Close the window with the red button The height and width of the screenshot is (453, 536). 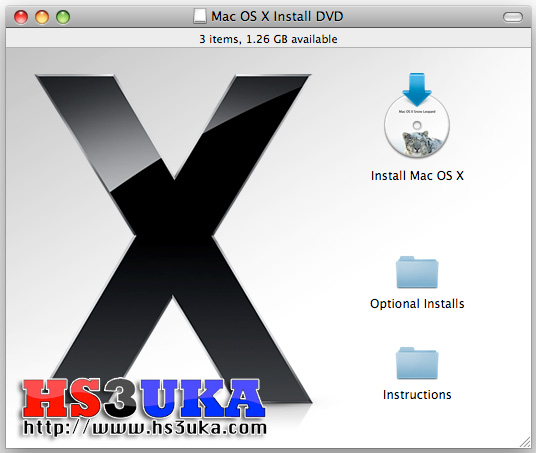21,17
